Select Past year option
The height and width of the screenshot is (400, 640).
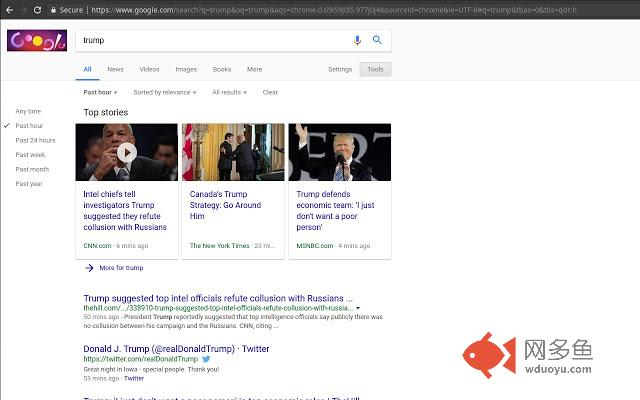coord(29,184)
